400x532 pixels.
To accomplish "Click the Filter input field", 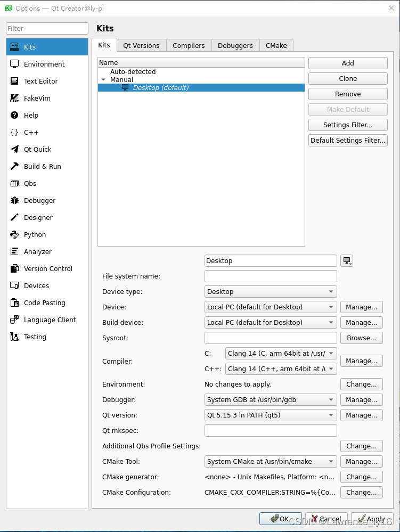I will [x=47, y=28].
